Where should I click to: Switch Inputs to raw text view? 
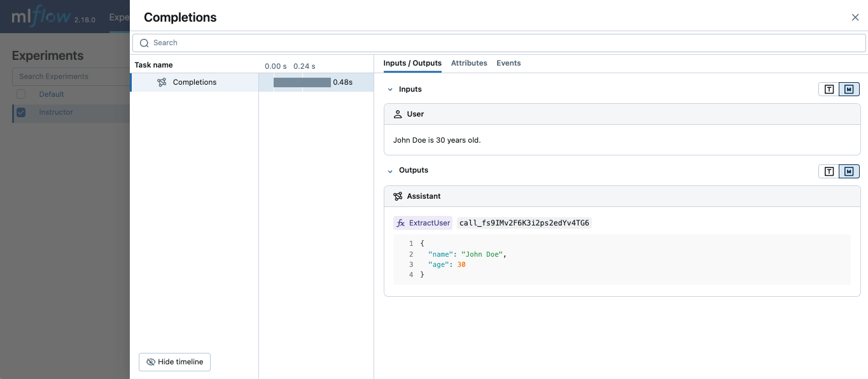[x=829, y=89]
